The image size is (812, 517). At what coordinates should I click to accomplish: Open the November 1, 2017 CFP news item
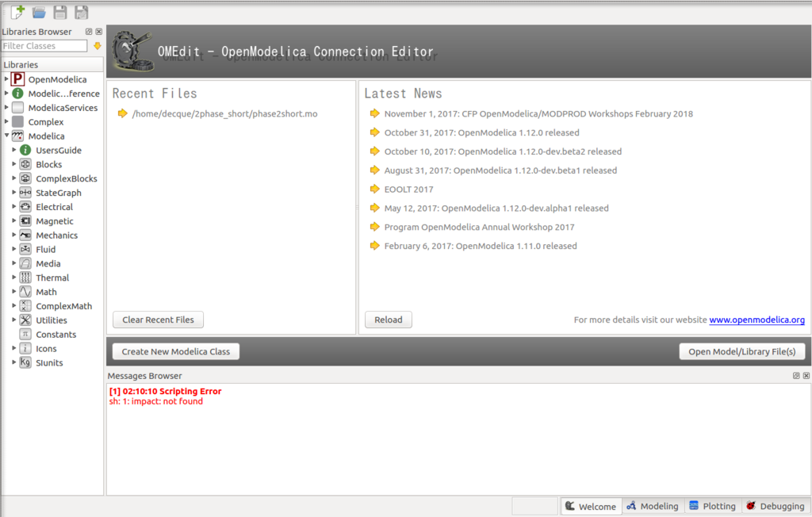538,113
